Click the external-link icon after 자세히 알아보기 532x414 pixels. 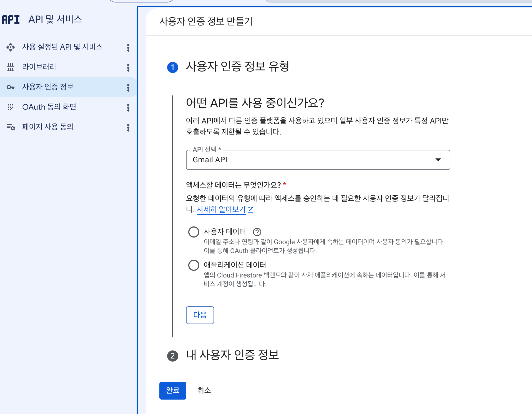(x=250, y=210)
